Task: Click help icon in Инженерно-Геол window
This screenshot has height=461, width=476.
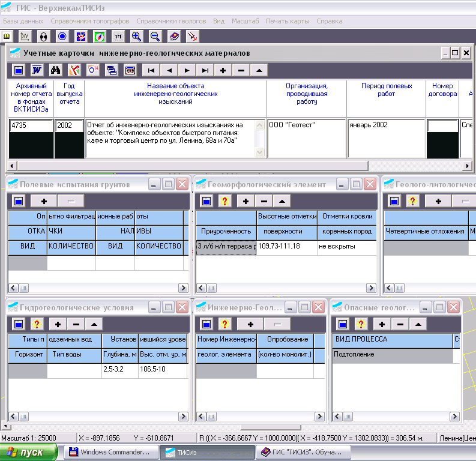Action: [224, 324]
